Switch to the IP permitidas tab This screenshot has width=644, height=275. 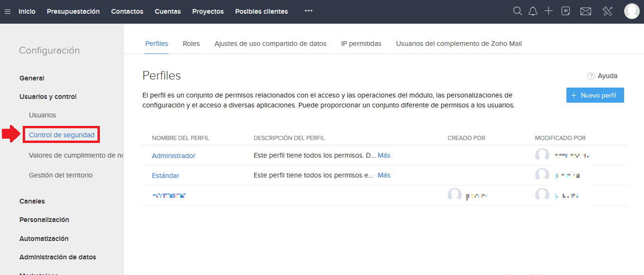point(361,43)
